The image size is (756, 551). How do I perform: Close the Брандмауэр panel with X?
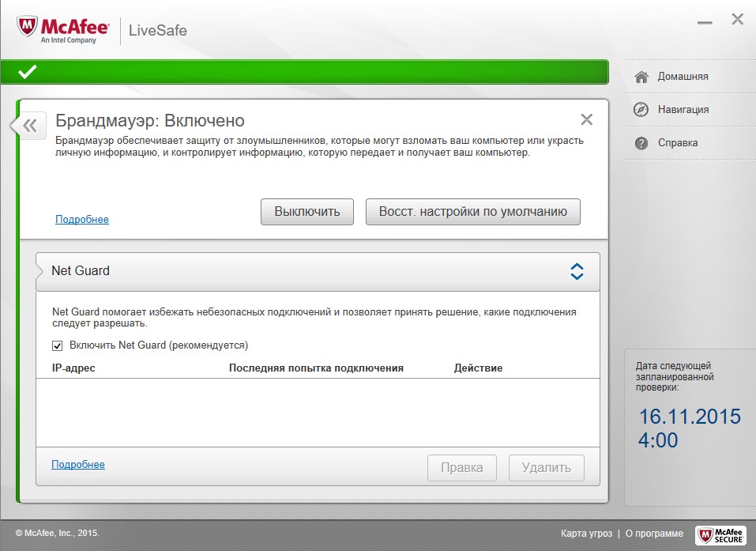pos(586,119)
